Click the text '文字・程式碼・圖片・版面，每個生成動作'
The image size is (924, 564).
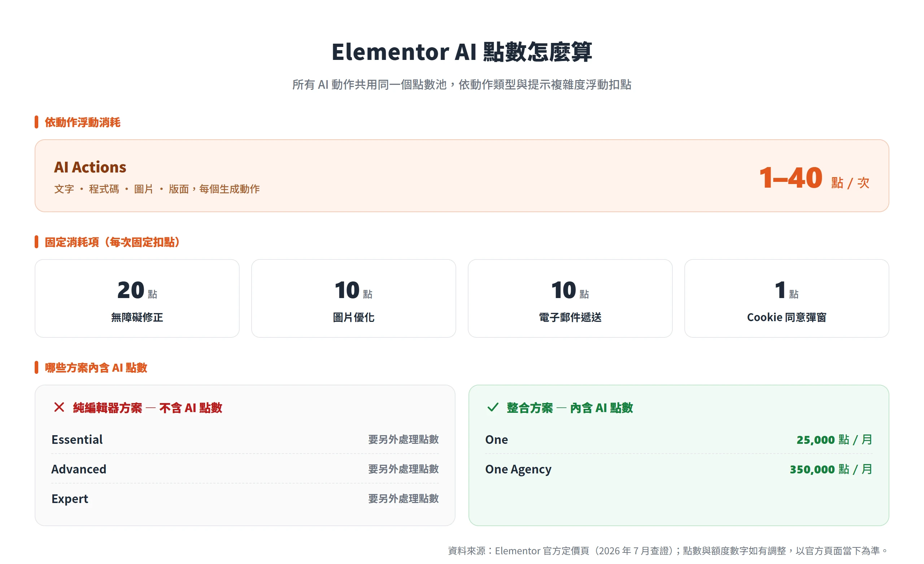tap(157, 189)
